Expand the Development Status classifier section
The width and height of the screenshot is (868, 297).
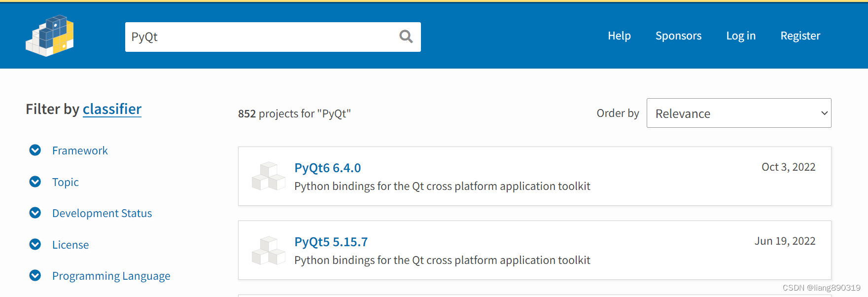pos(102,213)
